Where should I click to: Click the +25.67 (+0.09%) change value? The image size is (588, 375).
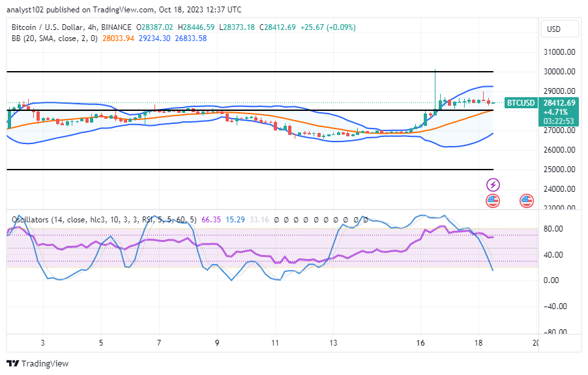[328, 27]
